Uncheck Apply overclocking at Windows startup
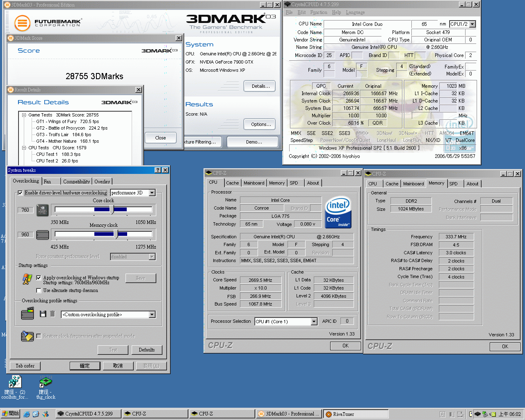Image resolution: width=525 pixels, height=420 pixels. [x=39, y=278]
